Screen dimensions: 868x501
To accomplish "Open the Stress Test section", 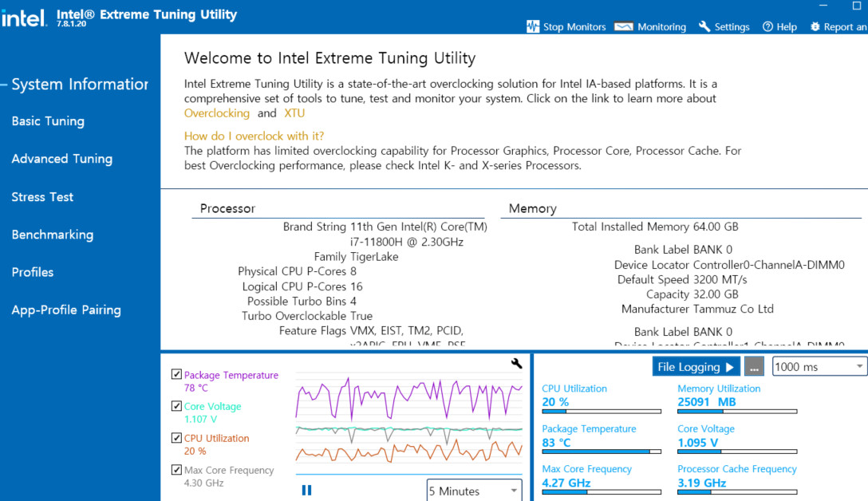I will (42, 197).
